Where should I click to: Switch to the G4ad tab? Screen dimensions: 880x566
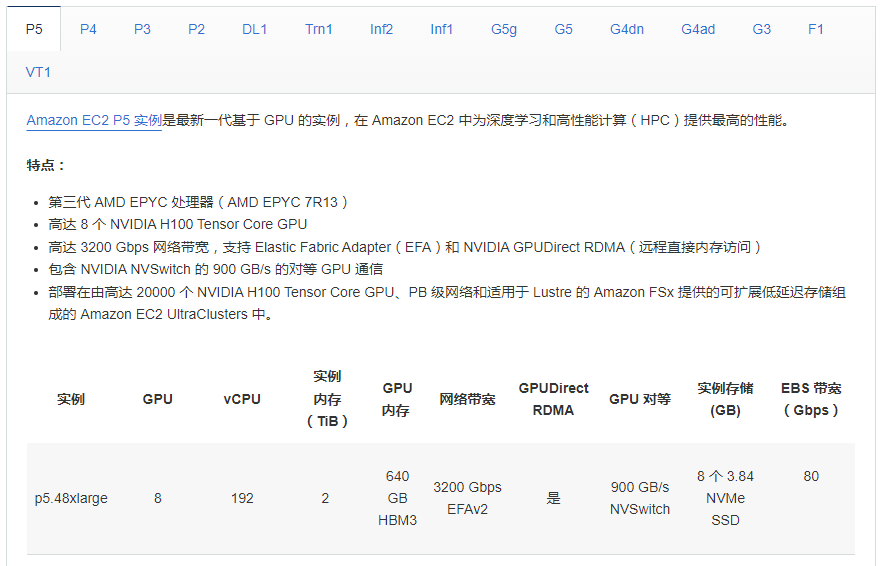tap(698, 29)
